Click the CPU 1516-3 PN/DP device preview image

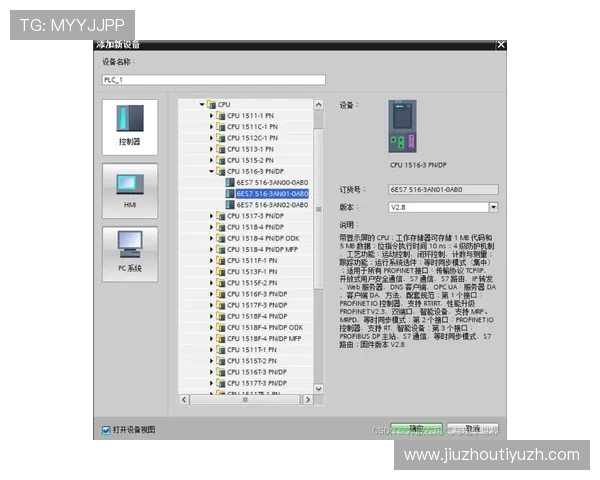click(x=402, y=126)
